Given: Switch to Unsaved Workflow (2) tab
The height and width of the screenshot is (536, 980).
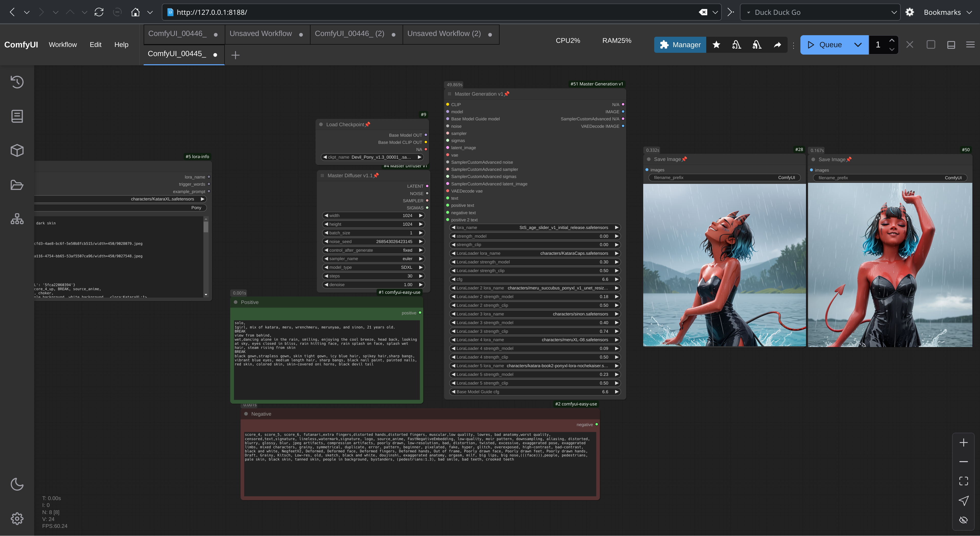Looking at the screenshot, I should click(x=451, y=34).
